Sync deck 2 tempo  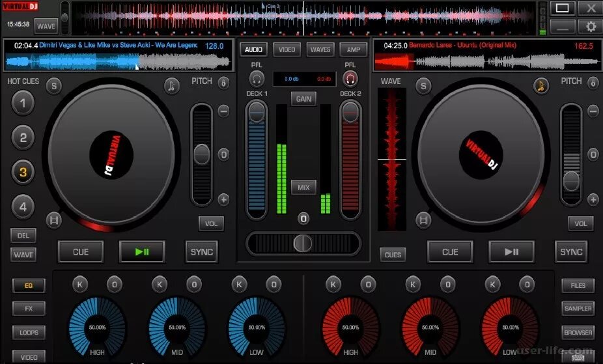click(x=571, y=252)
